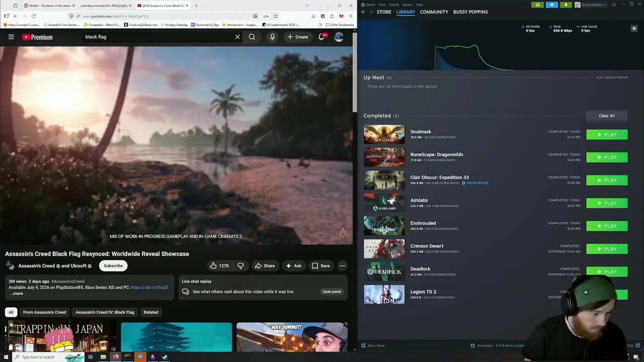This screenshot has height=362, width=644.
Task: Go to the Steam COMMUNITY tab
Action: pos(434,12)
